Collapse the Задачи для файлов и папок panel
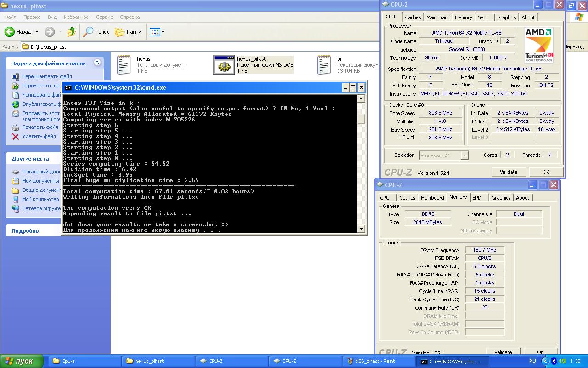 coord(97,63)
